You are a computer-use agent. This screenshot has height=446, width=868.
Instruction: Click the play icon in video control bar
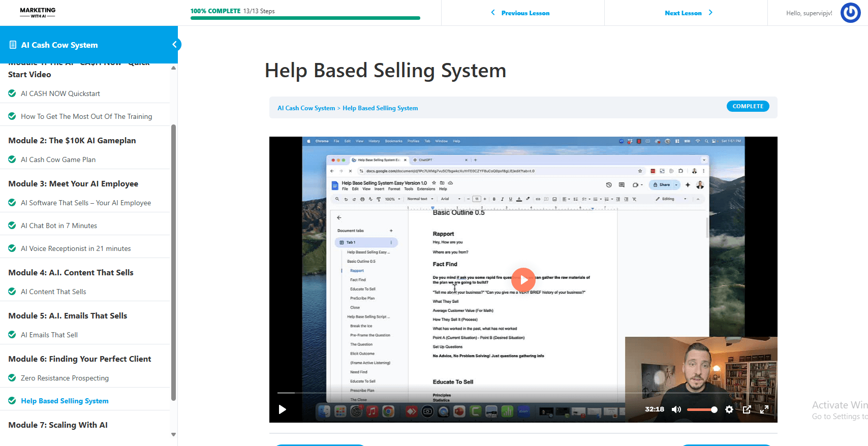283,409
